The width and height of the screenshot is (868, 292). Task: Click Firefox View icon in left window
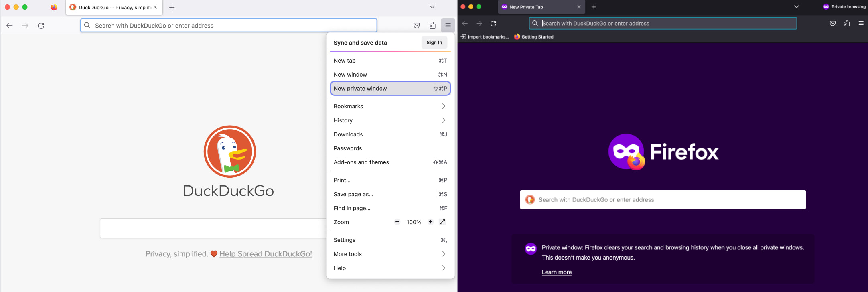pos(54,7)
